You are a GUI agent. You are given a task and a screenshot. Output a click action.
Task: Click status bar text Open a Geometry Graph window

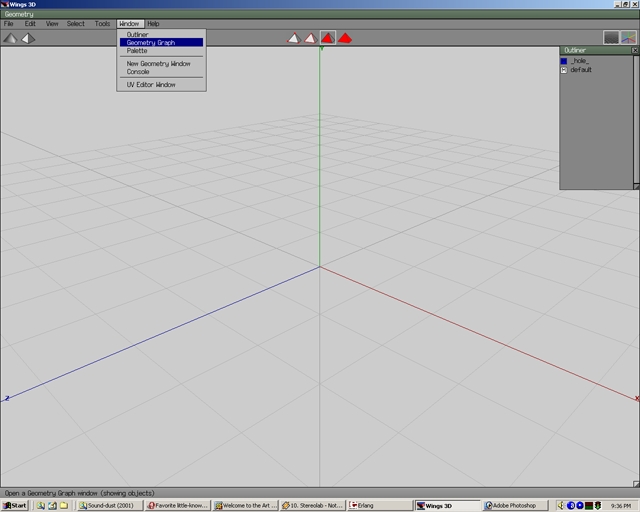pos(80,493)
